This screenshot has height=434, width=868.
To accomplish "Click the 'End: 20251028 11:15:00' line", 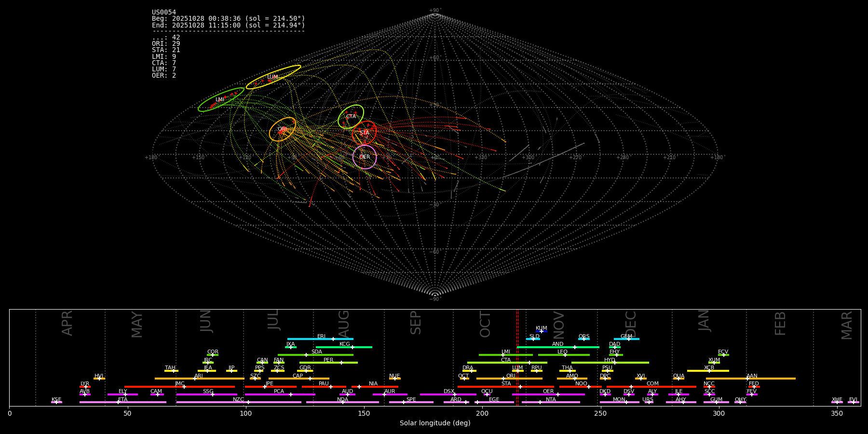I will click(x=229, y=25).
